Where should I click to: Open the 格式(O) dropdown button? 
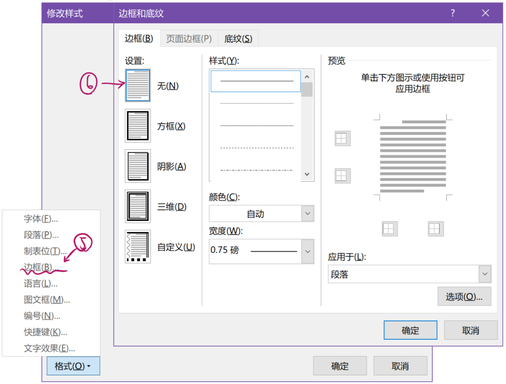coord(73,366)
